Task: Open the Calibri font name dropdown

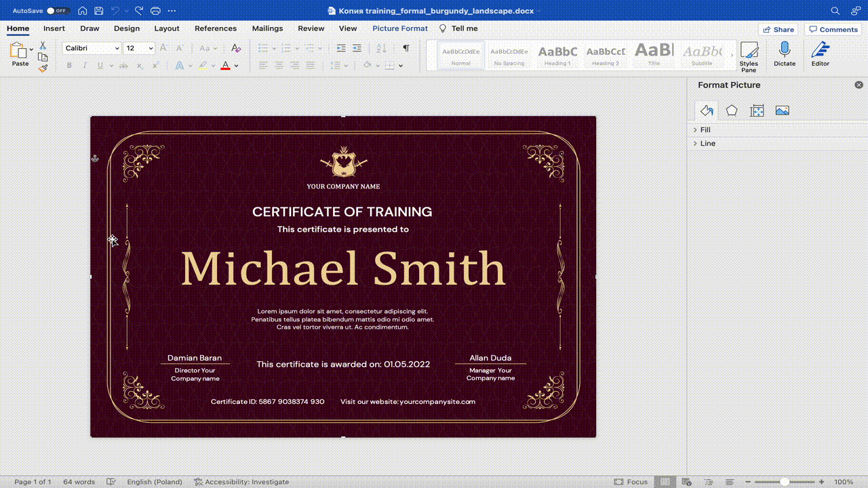Action: click(117, 49)
